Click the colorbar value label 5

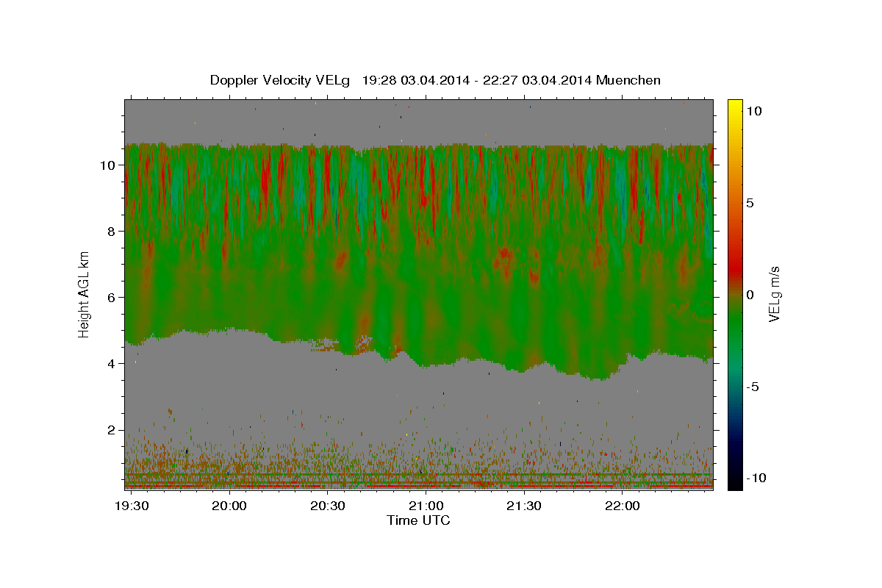click(751, 202)
